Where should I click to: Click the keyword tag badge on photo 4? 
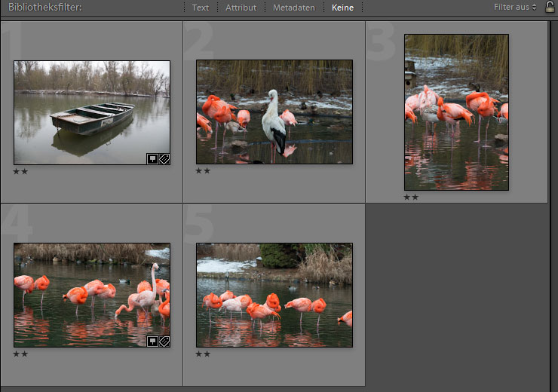point(164,341)
